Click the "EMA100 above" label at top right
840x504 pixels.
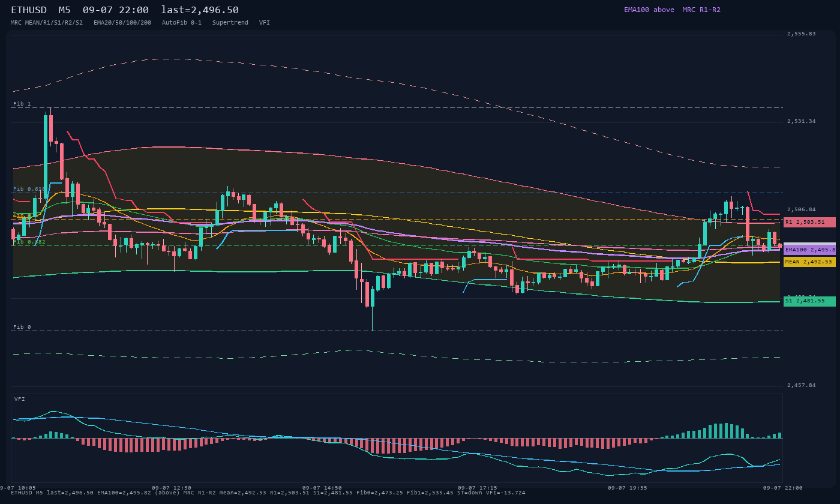tap(649, 10)
